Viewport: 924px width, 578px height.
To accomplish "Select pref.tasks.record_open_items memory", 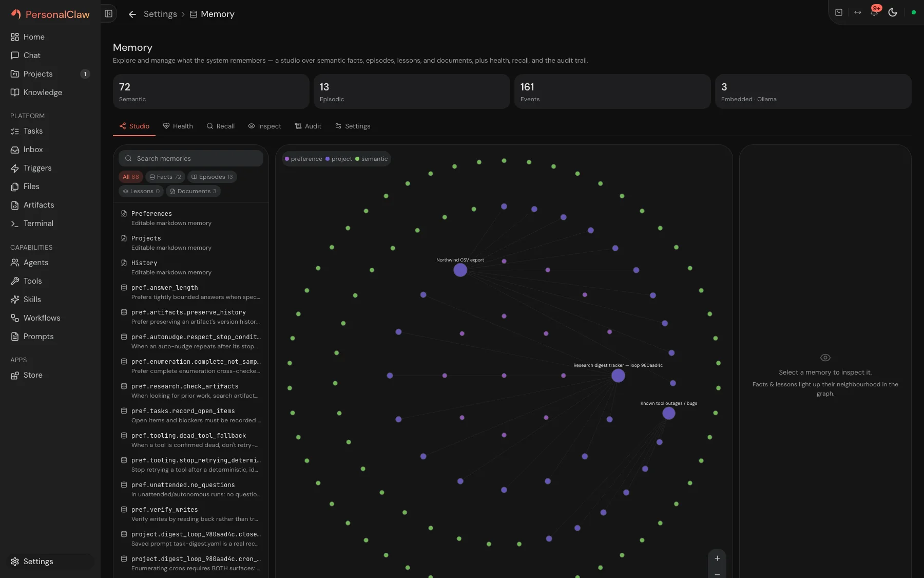I will tap(191, 415).
